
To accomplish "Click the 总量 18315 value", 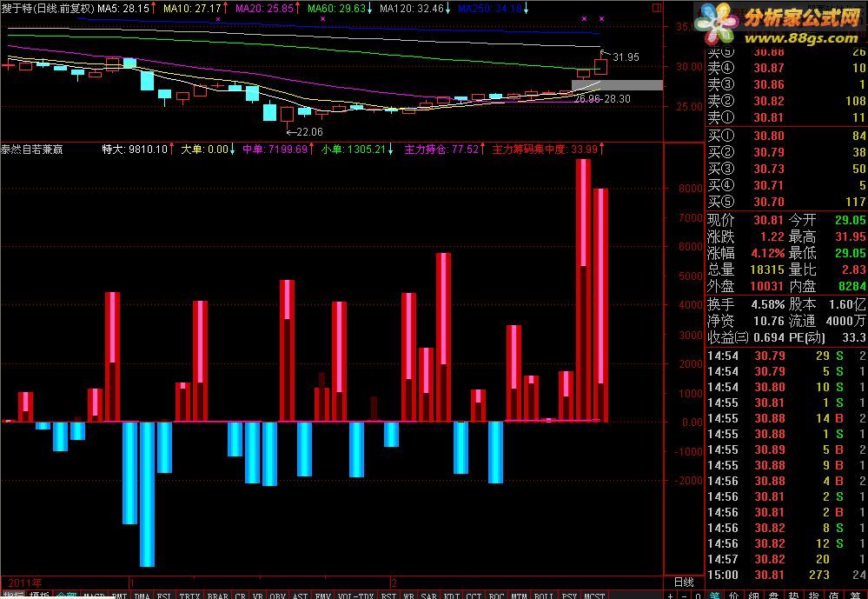I will [767, 270].
